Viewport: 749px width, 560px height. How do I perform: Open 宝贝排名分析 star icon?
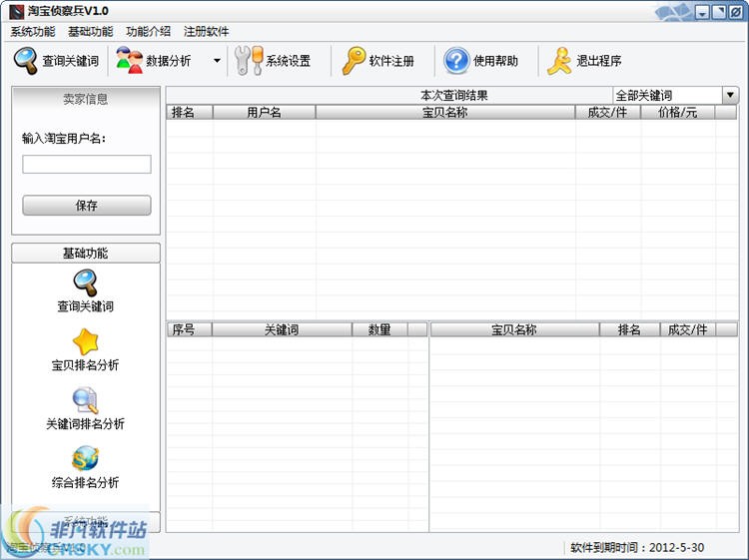(x=86, y=341)
